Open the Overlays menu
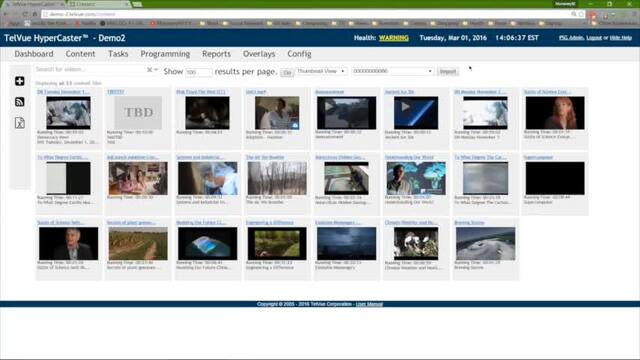Viewport: 640px width, 360px height. tap(259, 54)
